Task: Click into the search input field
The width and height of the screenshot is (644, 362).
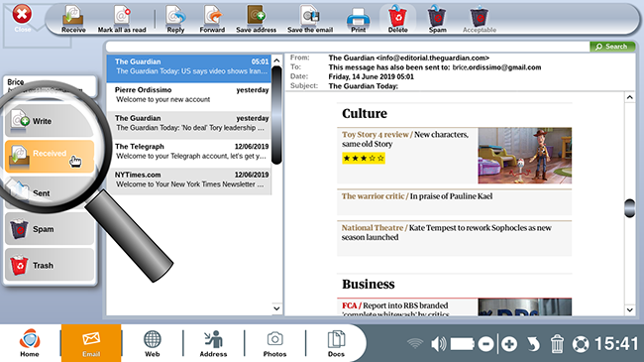Action: click(348, 46)
